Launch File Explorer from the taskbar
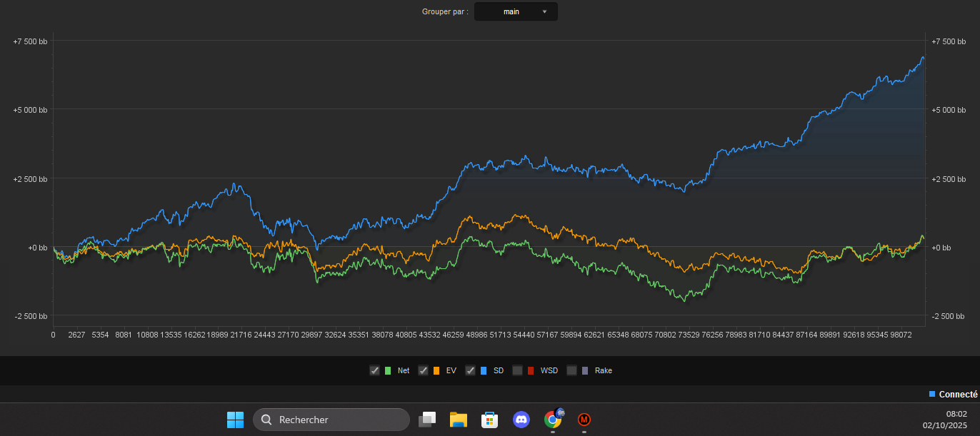 click(x=458, y=420)
